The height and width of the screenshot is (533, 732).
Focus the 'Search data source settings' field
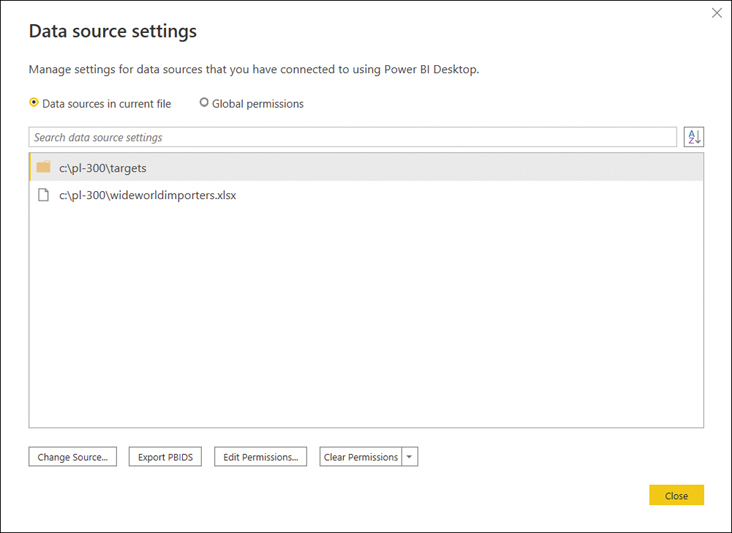[x=352, y=137]
